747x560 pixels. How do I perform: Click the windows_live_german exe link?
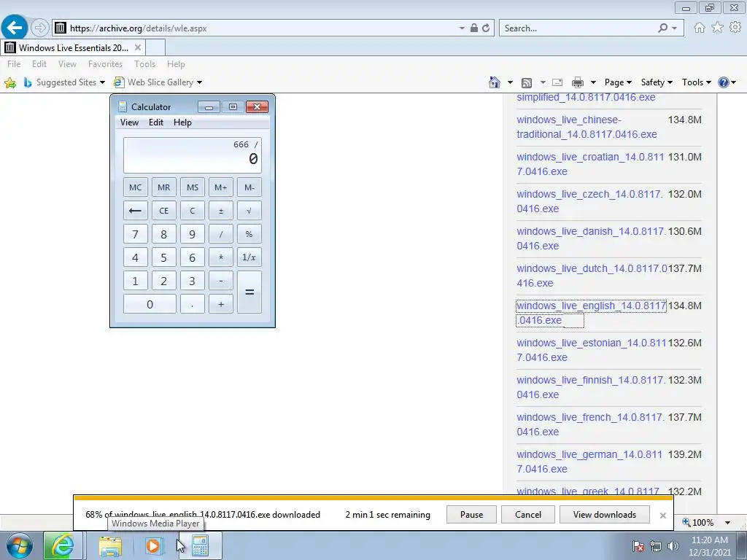(589, 462)
